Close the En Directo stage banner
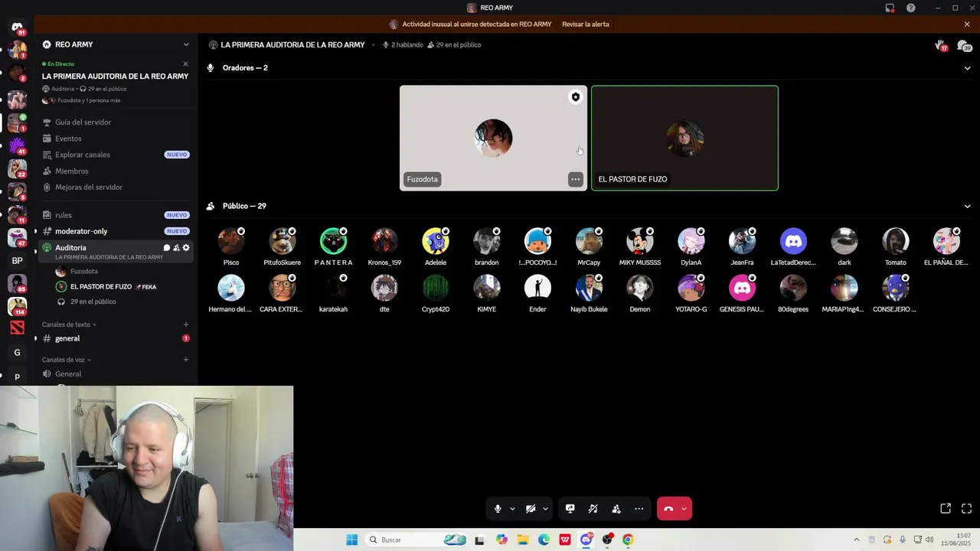This screenshot has height=551, width=980. pos(185,64)
